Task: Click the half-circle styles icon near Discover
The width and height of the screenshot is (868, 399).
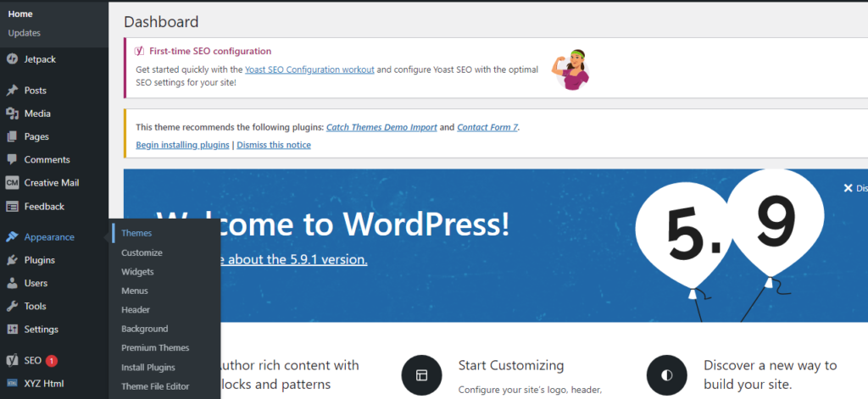Action: [667, 375]
